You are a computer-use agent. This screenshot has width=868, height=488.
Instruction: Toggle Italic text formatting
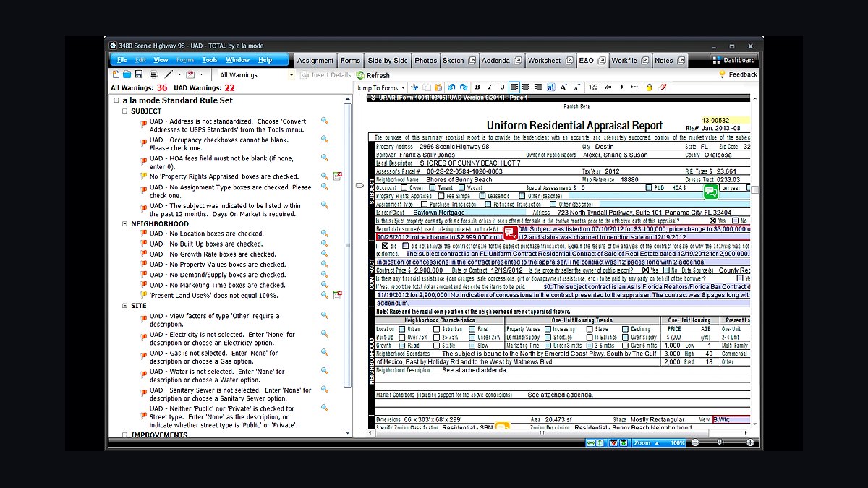pos(490,87)
